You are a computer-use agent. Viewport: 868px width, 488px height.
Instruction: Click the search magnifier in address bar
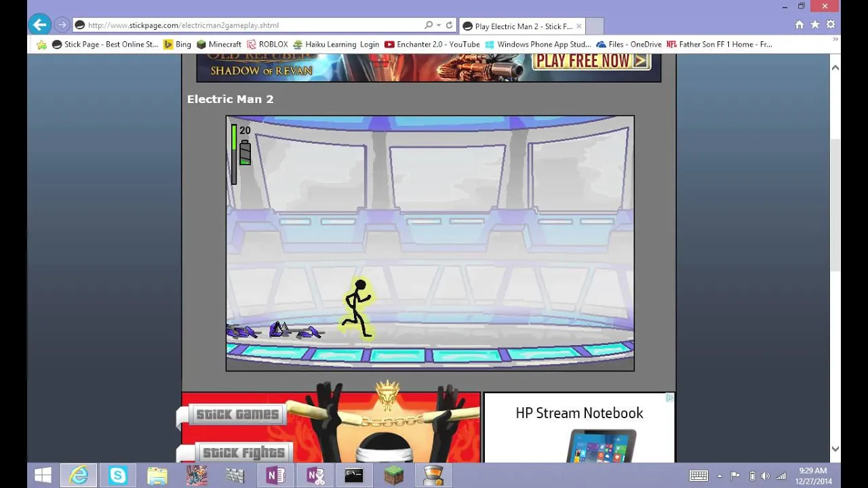[x=429, y=25]
